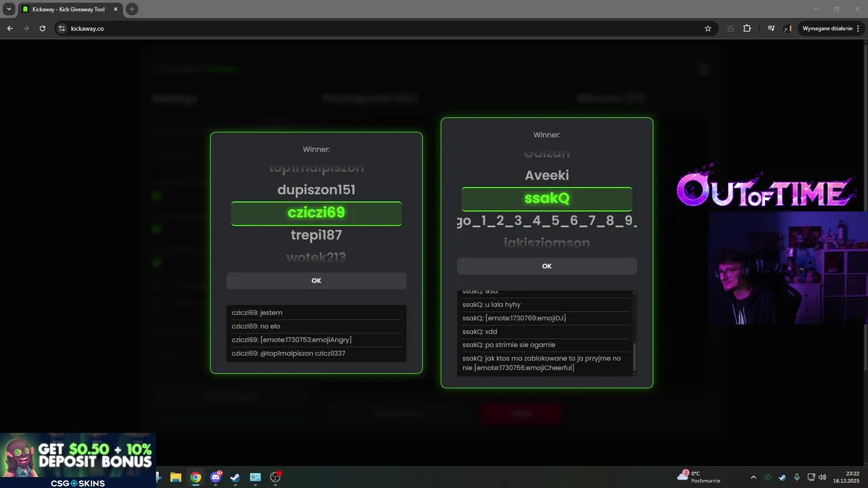Viewport: 868px width, 488px height.
Task: Confirm OK in the cziczi69 winner dialog
Action: tap(316, 281)
